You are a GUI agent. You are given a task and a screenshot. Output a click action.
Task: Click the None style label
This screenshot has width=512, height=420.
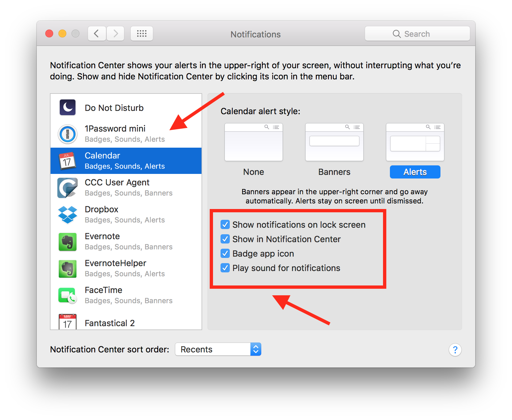254,172
